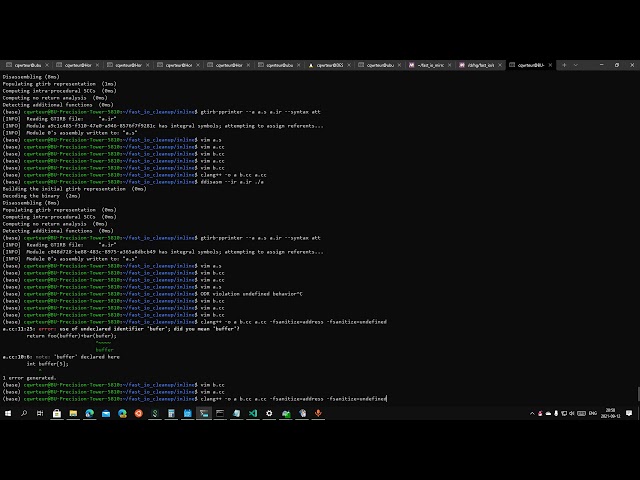Open the touch keyboard tray icon
640x480 pixels.
582,413
